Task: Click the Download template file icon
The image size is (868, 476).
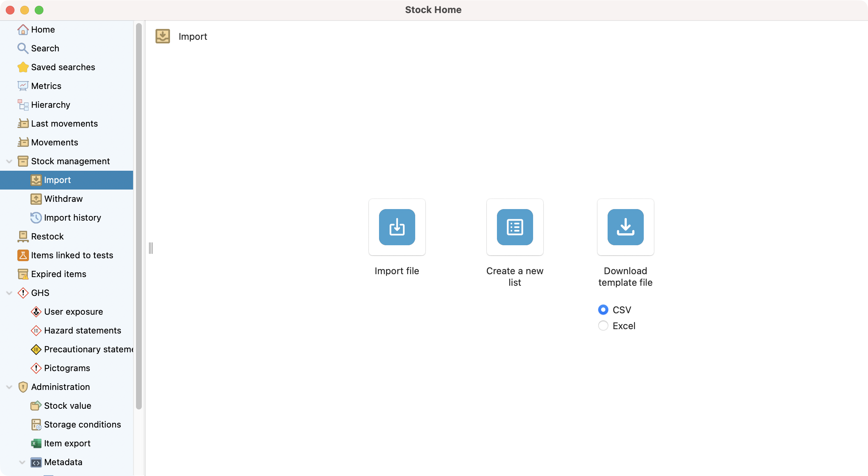Action: [x=625, y=227]
